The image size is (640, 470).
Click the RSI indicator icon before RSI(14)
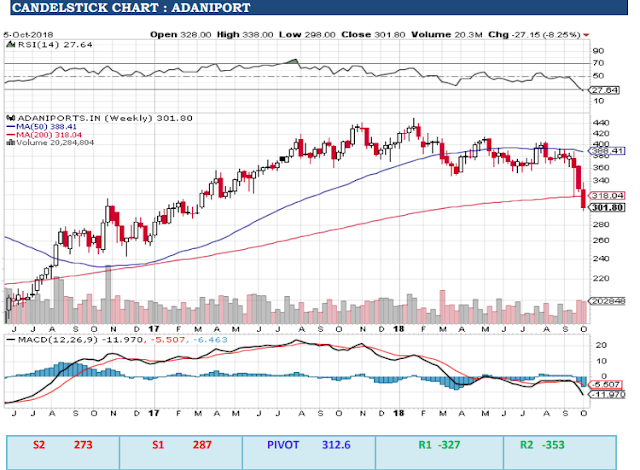point(11,44)
